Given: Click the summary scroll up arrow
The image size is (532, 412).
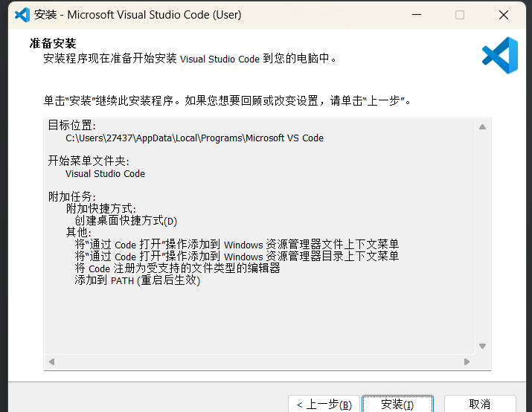Looking at the screenshot, I should [482, 127].
